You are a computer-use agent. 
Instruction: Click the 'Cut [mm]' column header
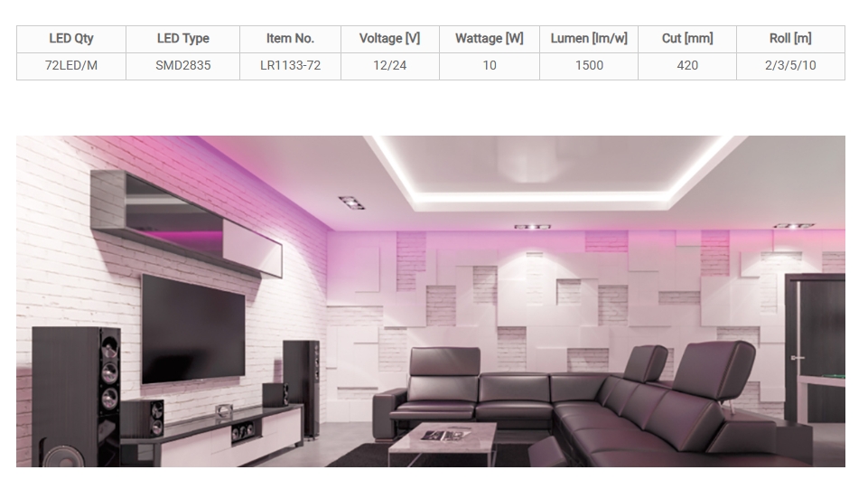point(687,39)
